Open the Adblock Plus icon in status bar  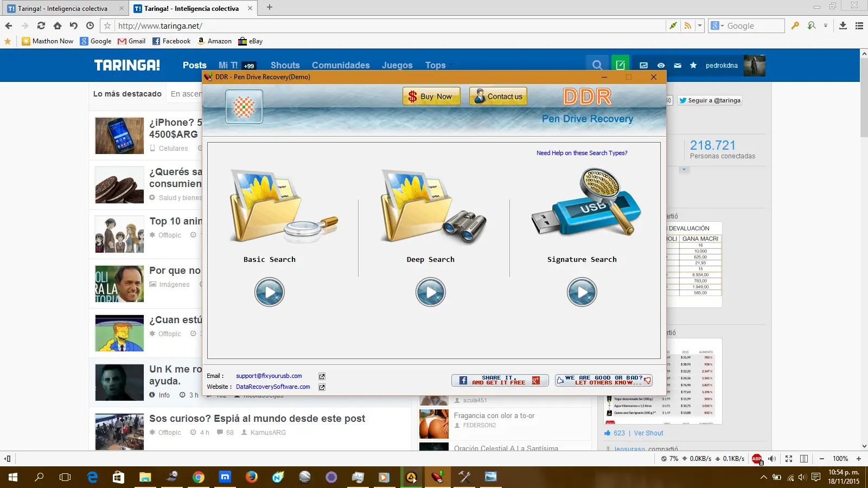coord(757,458)
